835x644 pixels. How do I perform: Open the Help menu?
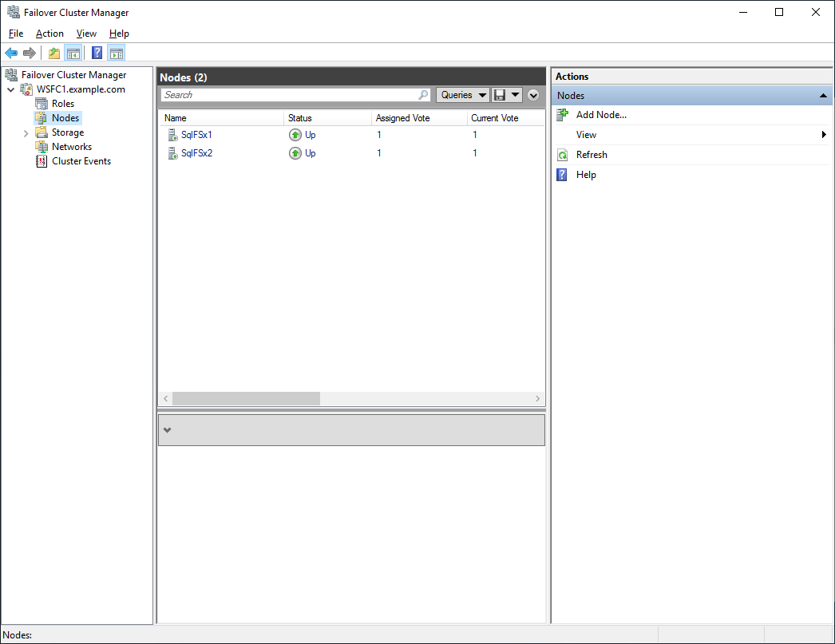click(x=119, y=33)
